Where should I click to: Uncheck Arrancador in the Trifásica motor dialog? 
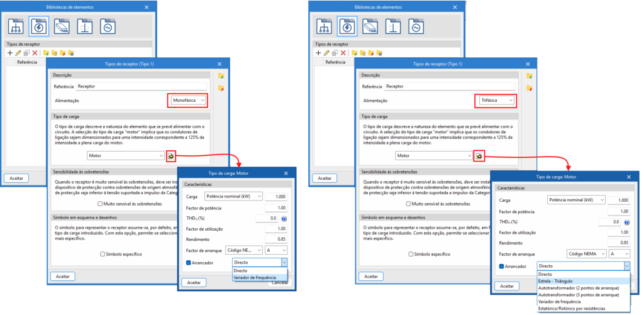[501, 267]
